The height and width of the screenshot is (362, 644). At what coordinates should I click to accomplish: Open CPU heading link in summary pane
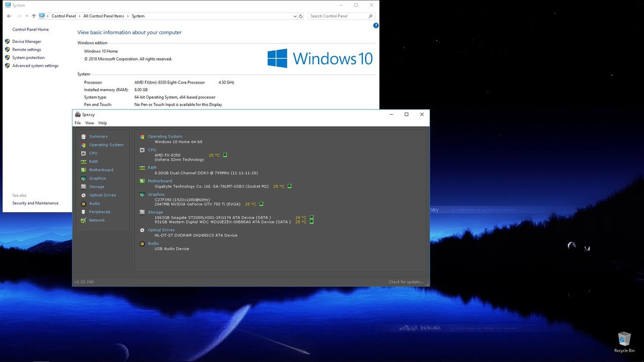(152, 150)
